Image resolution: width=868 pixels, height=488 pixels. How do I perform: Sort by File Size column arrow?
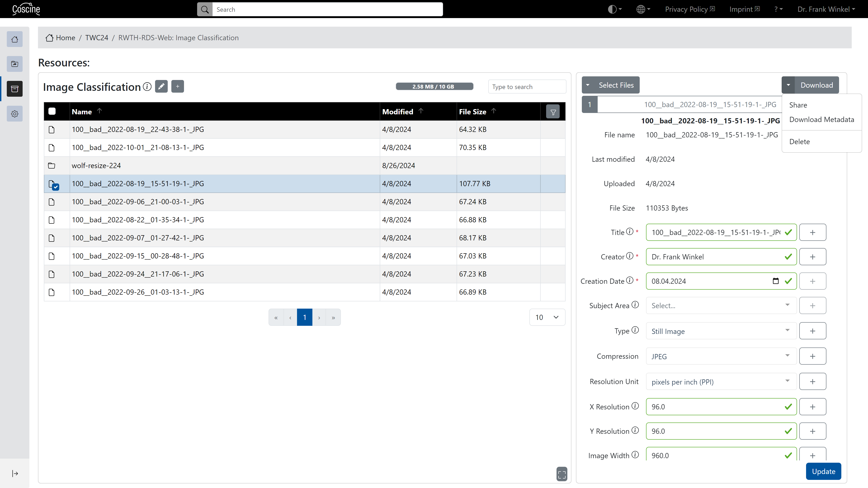point(494,111)
